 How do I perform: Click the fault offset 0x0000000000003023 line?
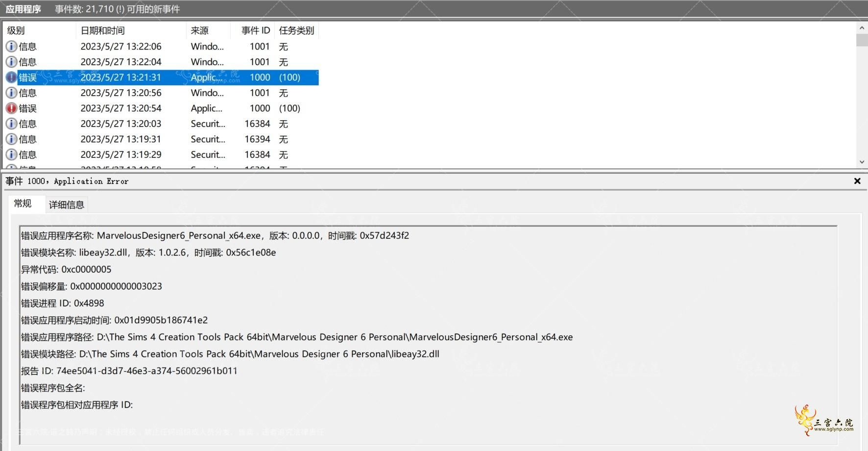coord(92,287)
